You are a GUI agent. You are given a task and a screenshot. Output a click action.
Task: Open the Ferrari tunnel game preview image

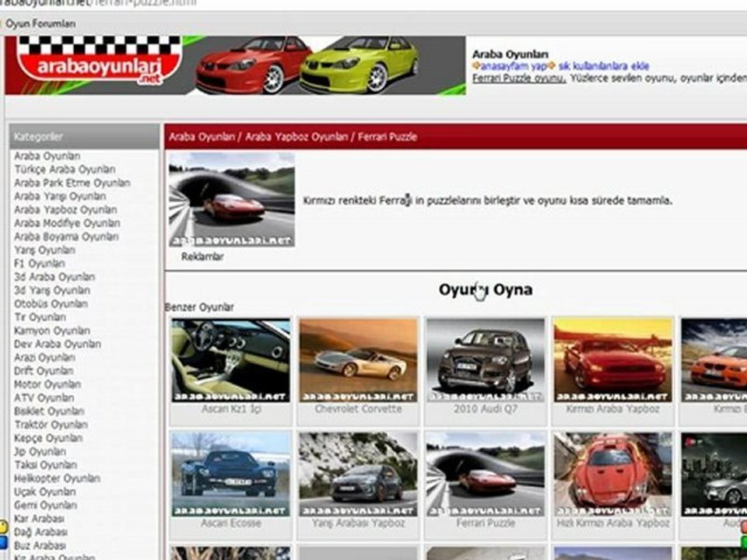(x=232, y=200)
